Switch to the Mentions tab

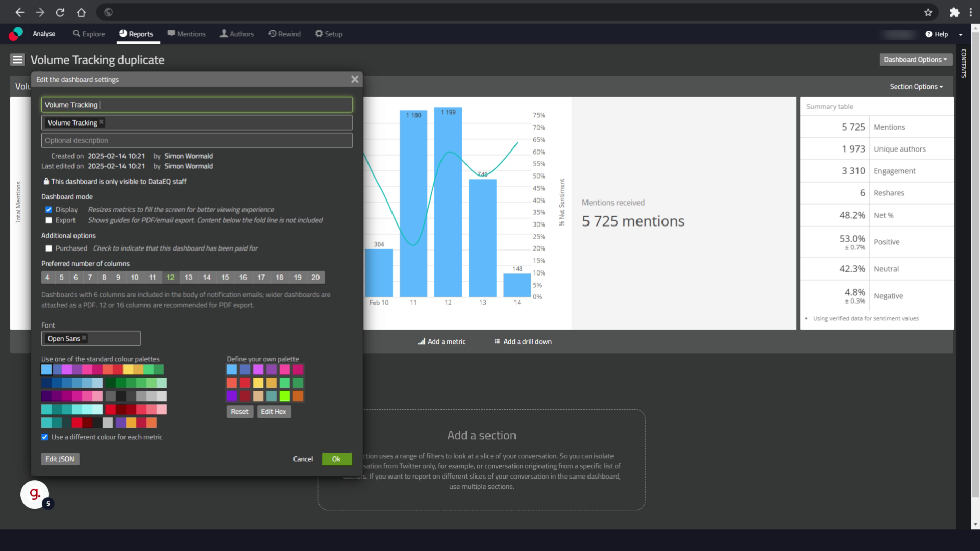pyautogui.click(x=186, y=34)
